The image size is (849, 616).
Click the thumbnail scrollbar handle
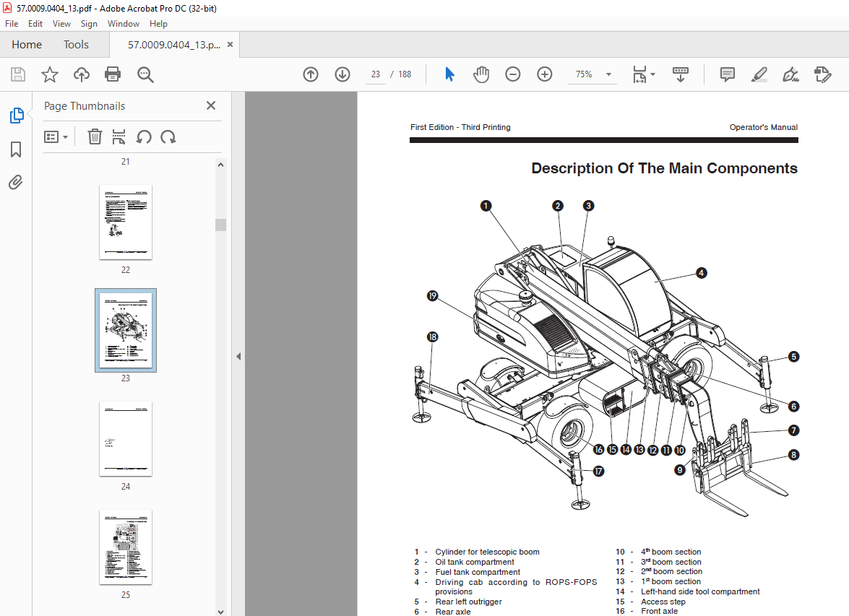(x=220, y=225)
